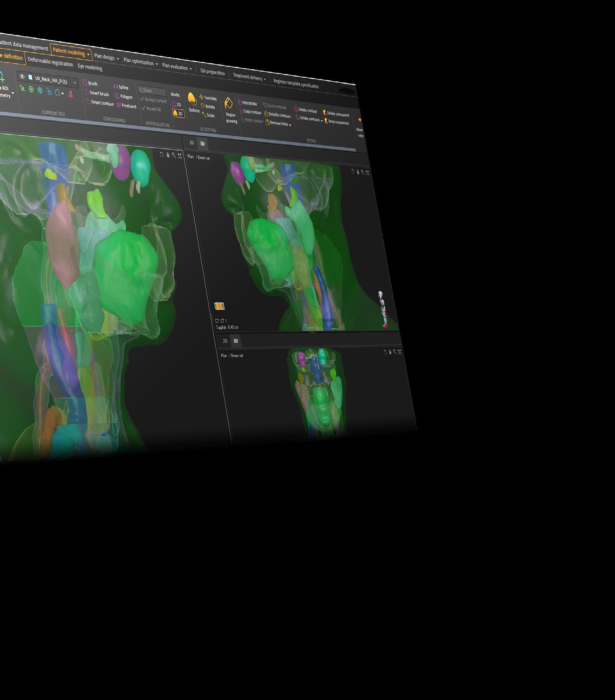
Task: Select the 2D tab of the bottom-right view
Action: (225, 341)
